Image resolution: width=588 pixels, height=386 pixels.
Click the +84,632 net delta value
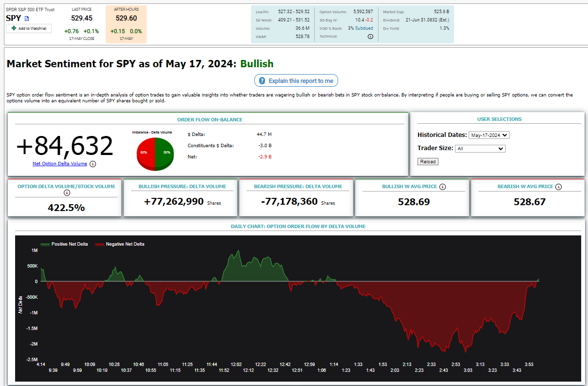65,146
